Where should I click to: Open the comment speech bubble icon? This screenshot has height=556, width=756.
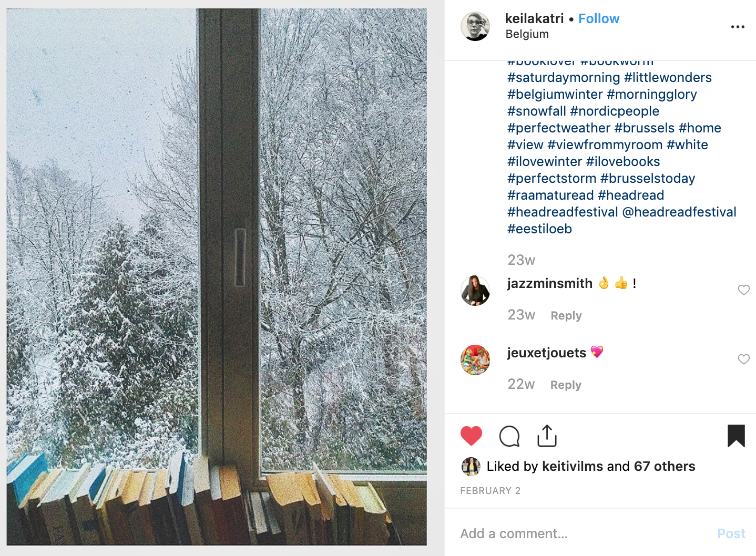[x=509, y=436]
